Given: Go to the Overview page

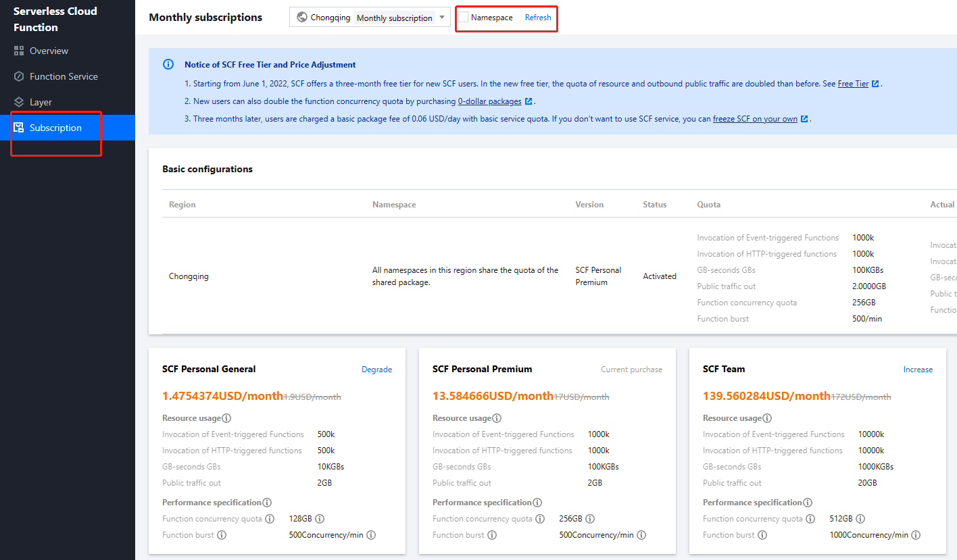Looking at the screenshot, I should tap(49, 51).
